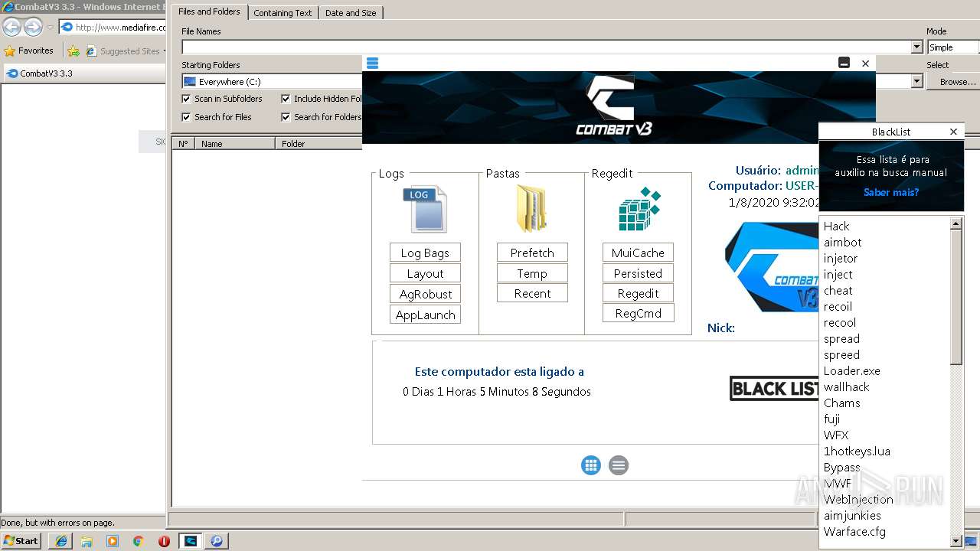Switch to Files and Folders tab

point(209,11)
